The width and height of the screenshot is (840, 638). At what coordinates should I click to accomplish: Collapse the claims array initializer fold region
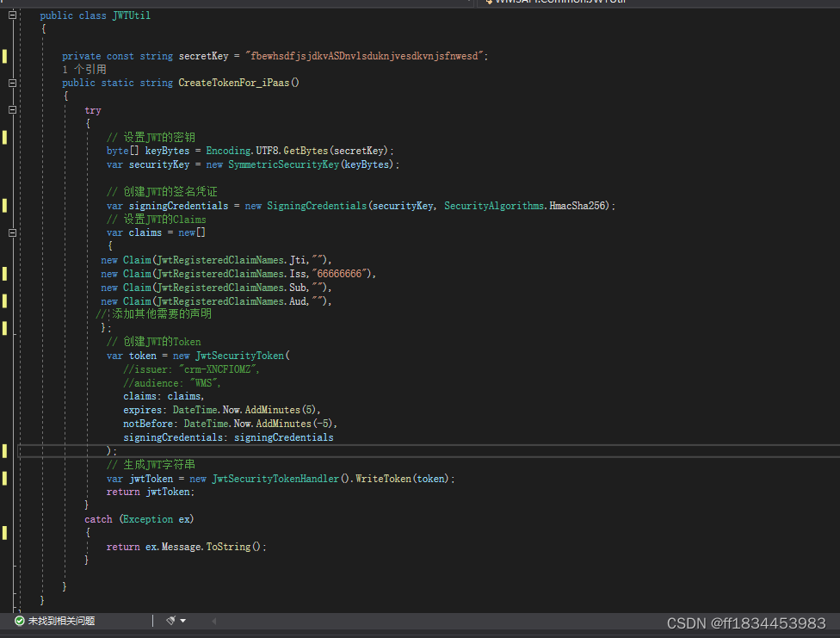[12, 232]
